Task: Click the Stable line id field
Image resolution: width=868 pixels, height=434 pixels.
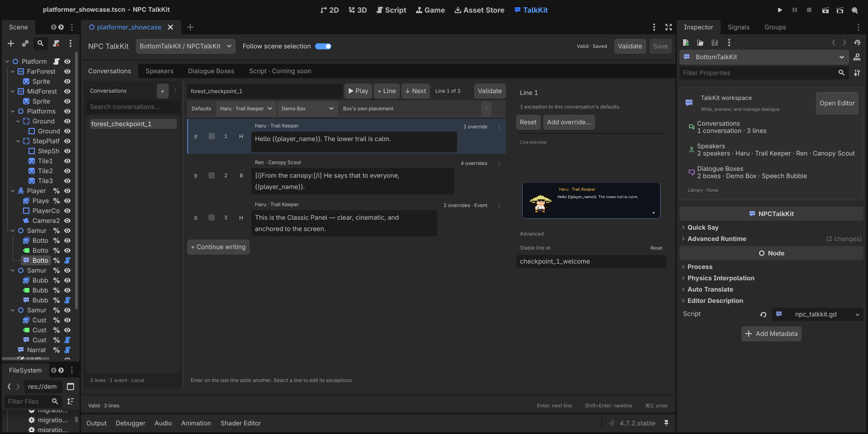Action: (x=591, y=261)
